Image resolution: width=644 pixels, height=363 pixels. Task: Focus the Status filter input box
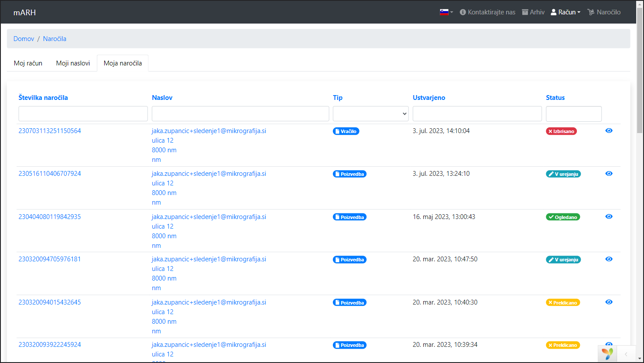(573, 113)
